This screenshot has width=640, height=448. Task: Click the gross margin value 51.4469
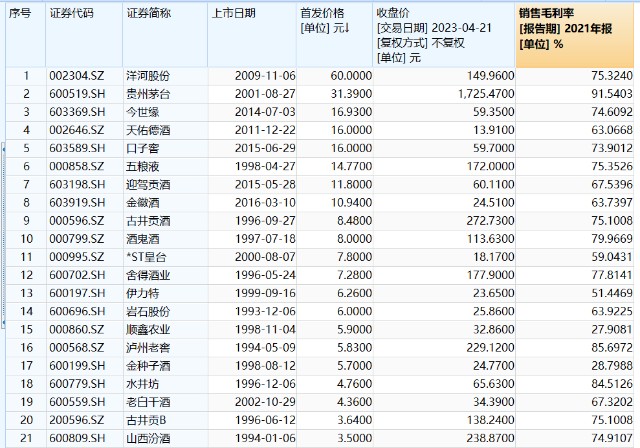click(612, 293)
